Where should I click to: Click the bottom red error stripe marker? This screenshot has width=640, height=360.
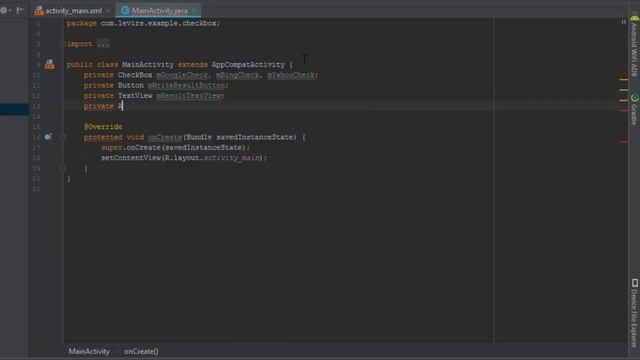(623, 142)
